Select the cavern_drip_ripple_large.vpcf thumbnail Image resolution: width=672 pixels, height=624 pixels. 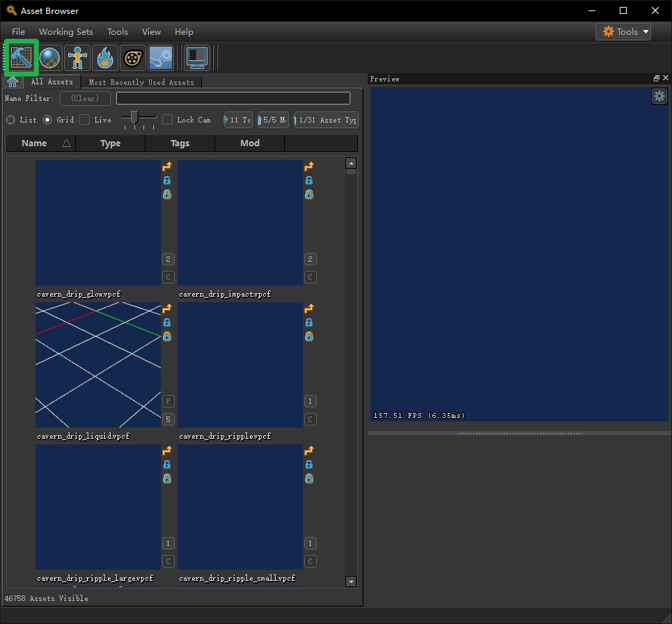98,507
